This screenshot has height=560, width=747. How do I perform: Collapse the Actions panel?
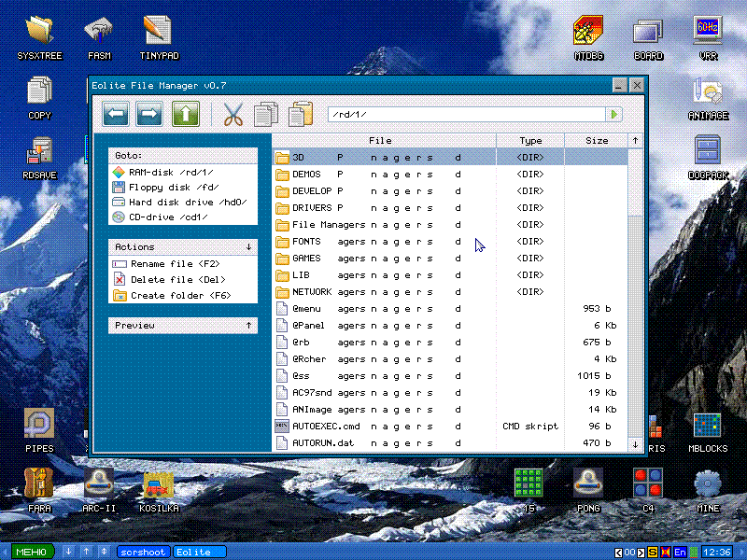(x=248, y=247)
